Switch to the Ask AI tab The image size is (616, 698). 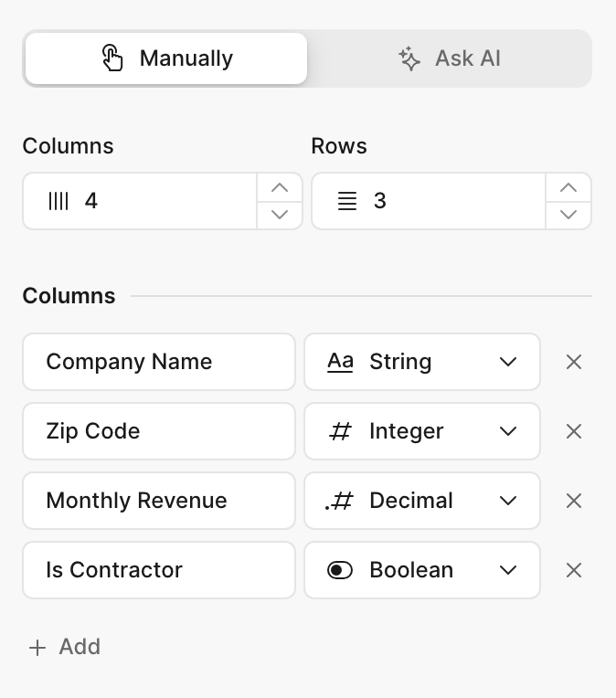[450, 58]
